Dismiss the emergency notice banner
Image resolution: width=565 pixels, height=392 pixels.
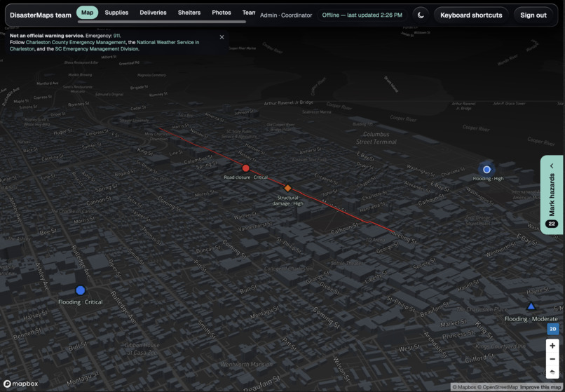pos(222,37)
